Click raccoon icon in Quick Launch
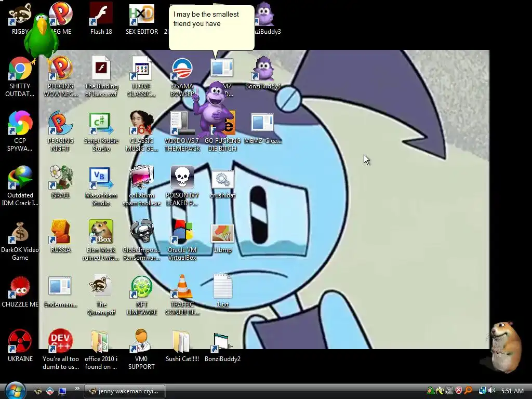Image resolution: width=532 pixels, height=399 pixels. [38, 391]
